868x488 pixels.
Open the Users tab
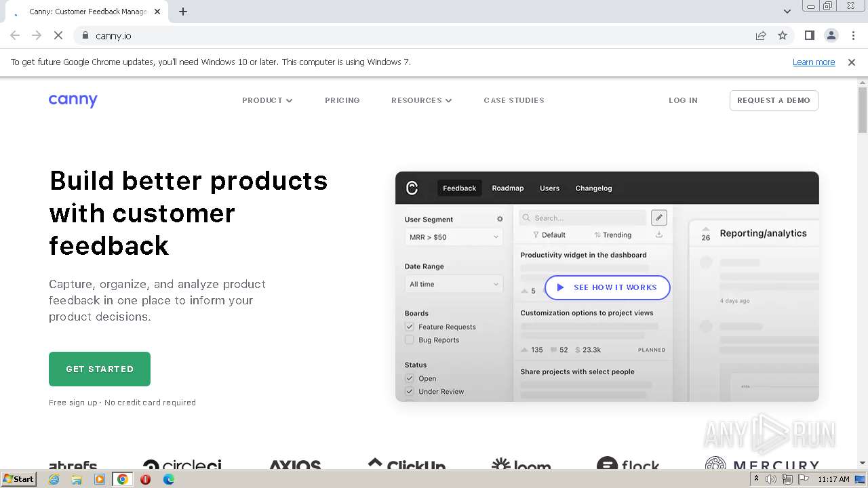(x=550, y=188)
